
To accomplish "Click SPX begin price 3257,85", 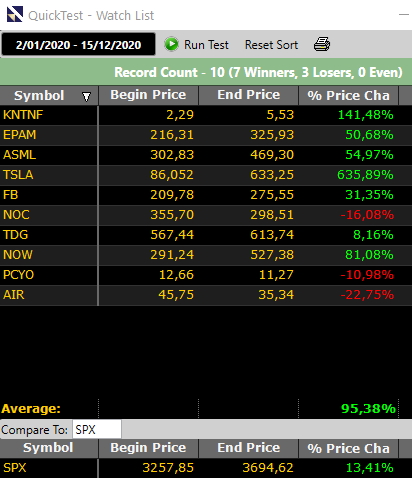I will [168, 468].
